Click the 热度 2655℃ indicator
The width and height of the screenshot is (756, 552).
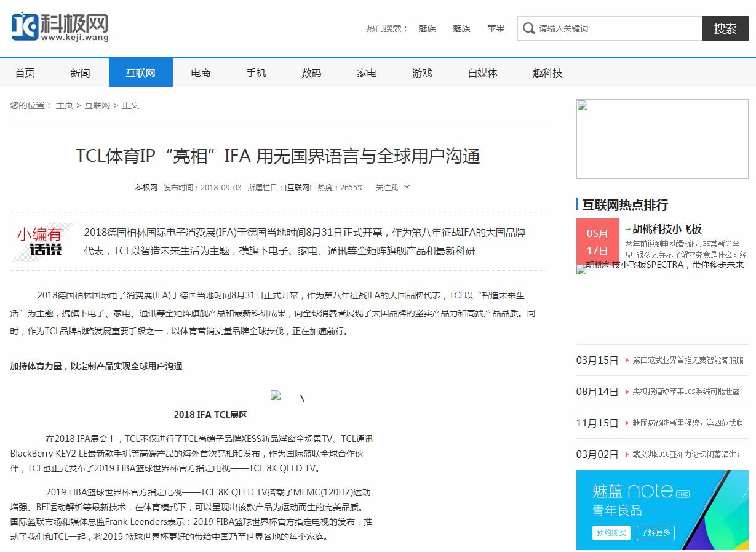[x=341, y=187]
